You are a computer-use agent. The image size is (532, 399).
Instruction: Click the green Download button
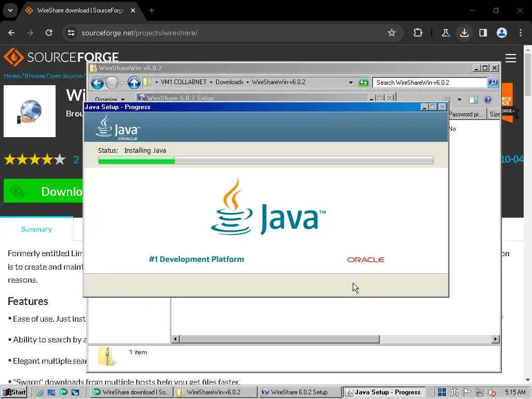(44, 191)
